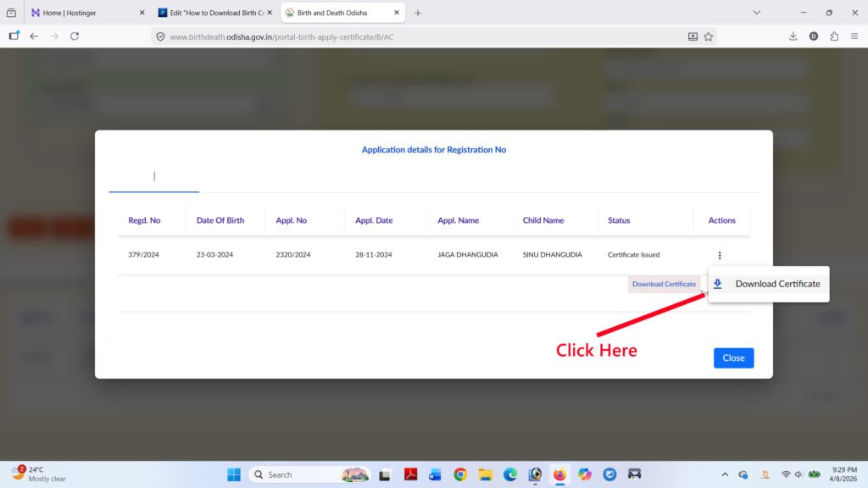Image resolution: width=868 pixels, height=488 pixels.
Task: Open the three-dot Actions menu in the row
Action: point(720,255)
